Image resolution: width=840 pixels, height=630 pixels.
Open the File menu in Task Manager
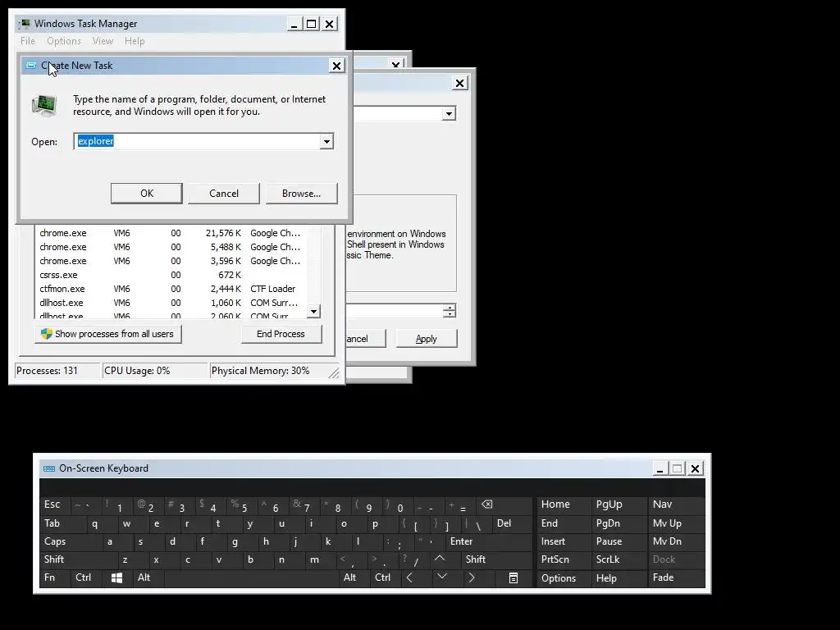(28, 41)
